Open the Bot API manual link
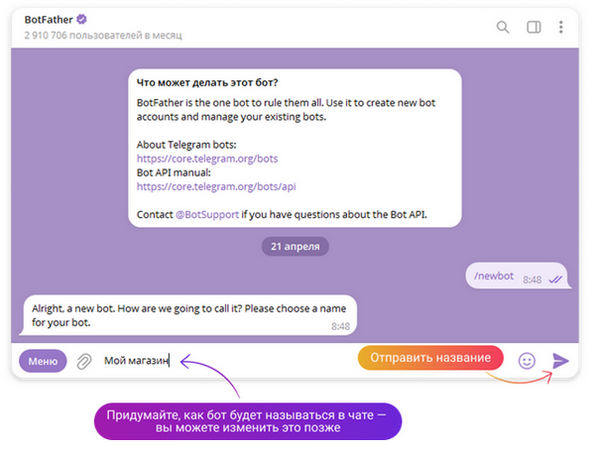Screen dimensions: 609x454 click(216, 186)
